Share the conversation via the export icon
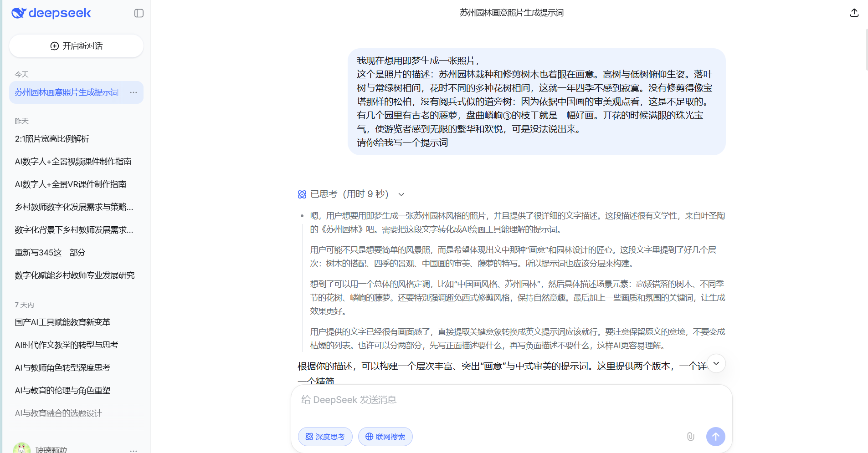The width and height of the screenshot is (868, 453). pos(854,13)
